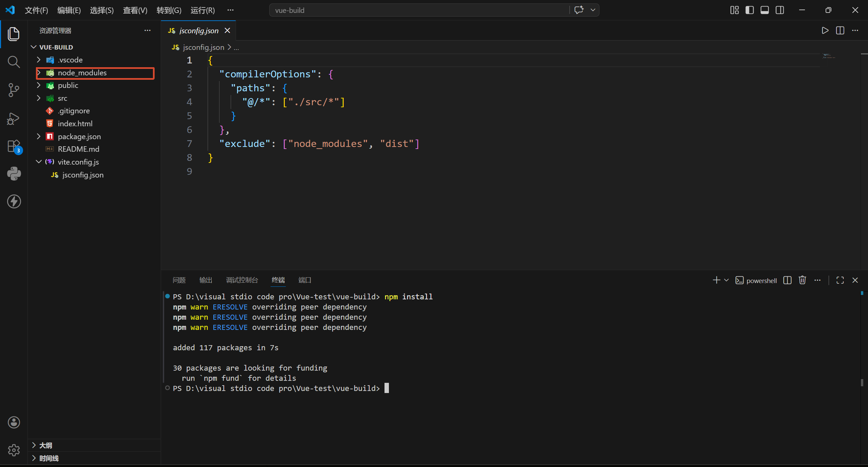Open the 查看(V) menu

point(135,10)
